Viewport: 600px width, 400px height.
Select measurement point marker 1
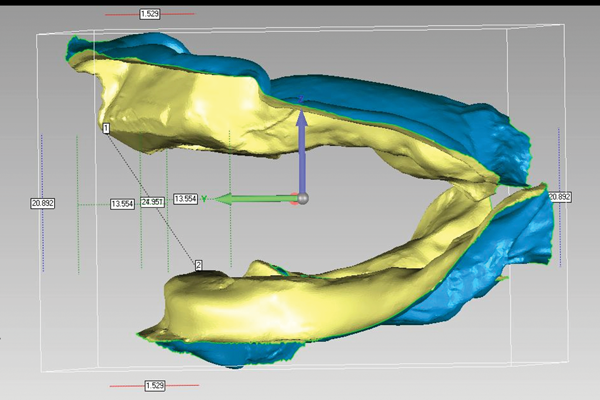click(105, 129)
